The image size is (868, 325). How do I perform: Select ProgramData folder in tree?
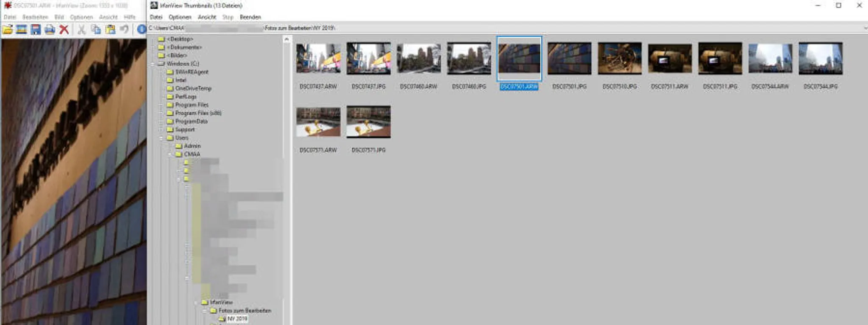[x=192, y=121]
